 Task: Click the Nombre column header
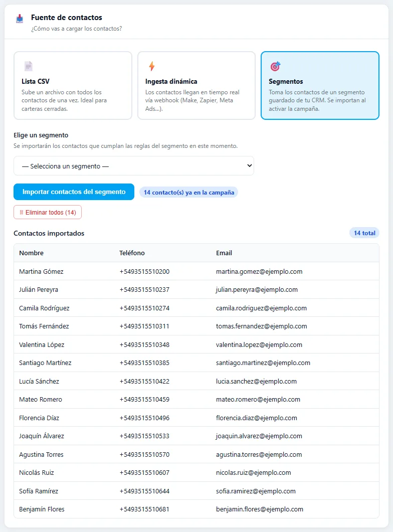(x=31, y=253)
